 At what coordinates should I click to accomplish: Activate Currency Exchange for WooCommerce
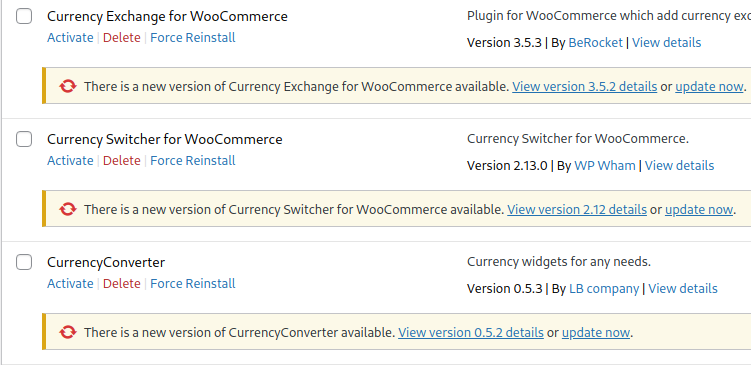click(x=70, y=38)
